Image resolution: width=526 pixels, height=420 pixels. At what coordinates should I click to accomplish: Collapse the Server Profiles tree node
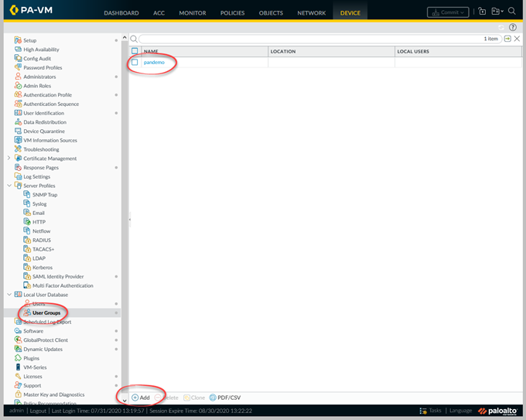(9, 186)
